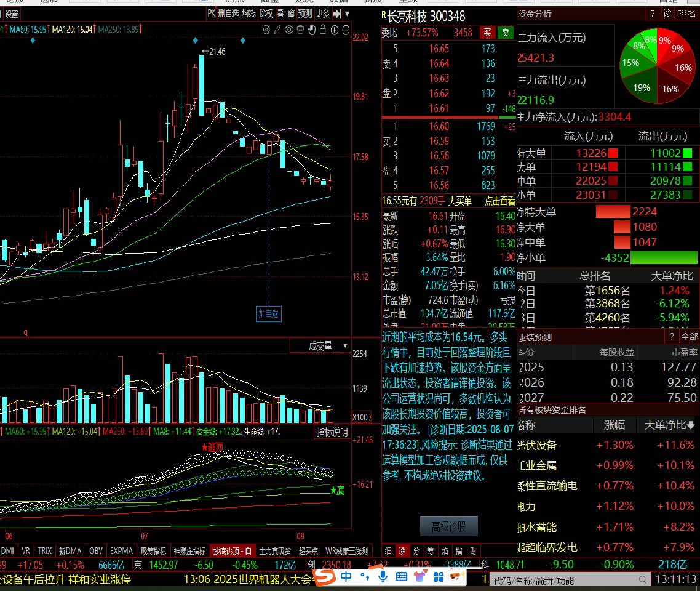Toggle Sogou 中 Chinese/English mode
This screenshot has width=700, height=591.
tap(346, 577)
